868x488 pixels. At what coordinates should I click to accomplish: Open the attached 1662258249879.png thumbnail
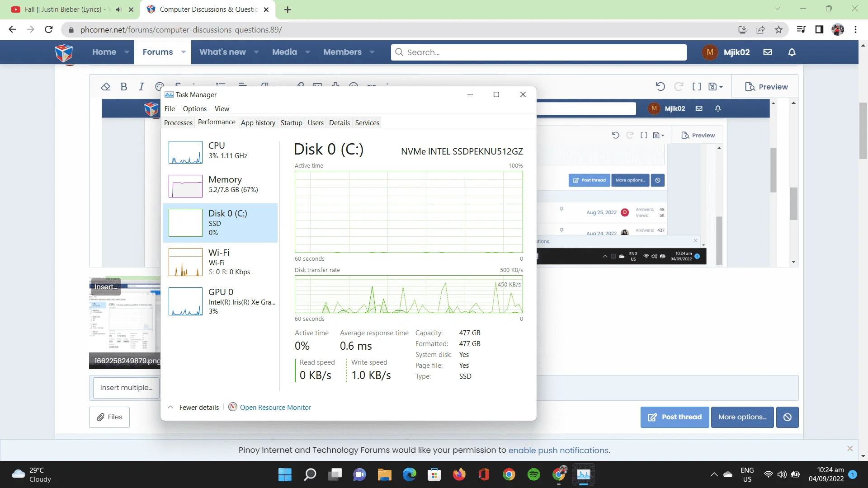(125, 323)
